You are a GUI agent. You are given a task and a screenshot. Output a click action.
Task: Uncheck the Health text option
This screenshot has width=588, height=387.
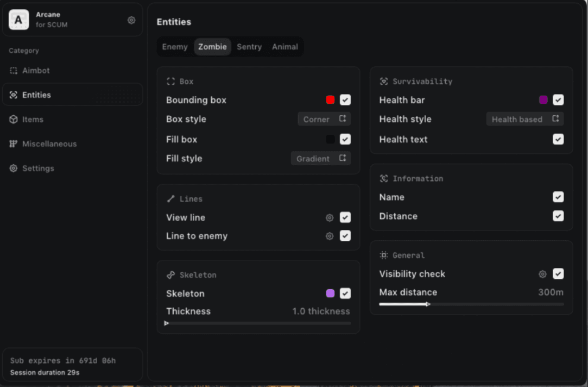click(558, 140)
